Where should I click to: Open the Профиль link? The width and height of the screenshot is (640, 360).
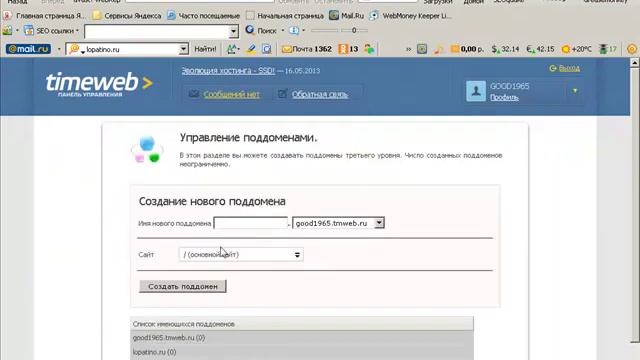point(504,98)
